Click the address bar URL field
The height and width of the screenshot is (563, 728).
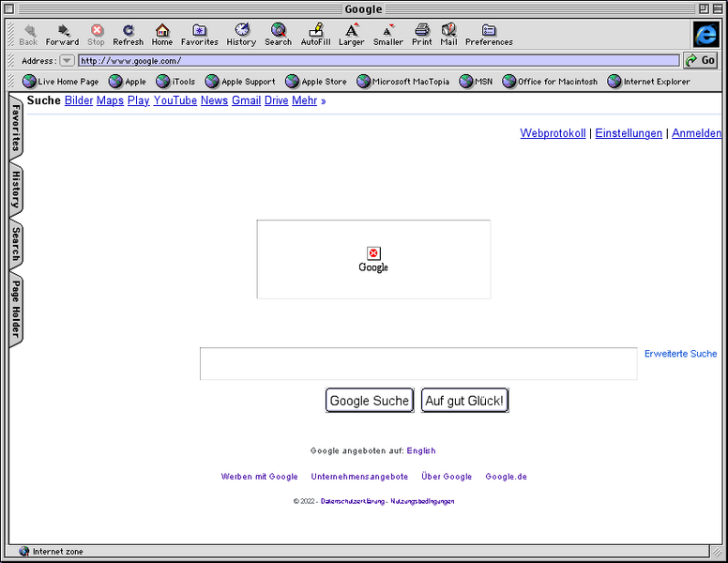click(x=378, y=61)
